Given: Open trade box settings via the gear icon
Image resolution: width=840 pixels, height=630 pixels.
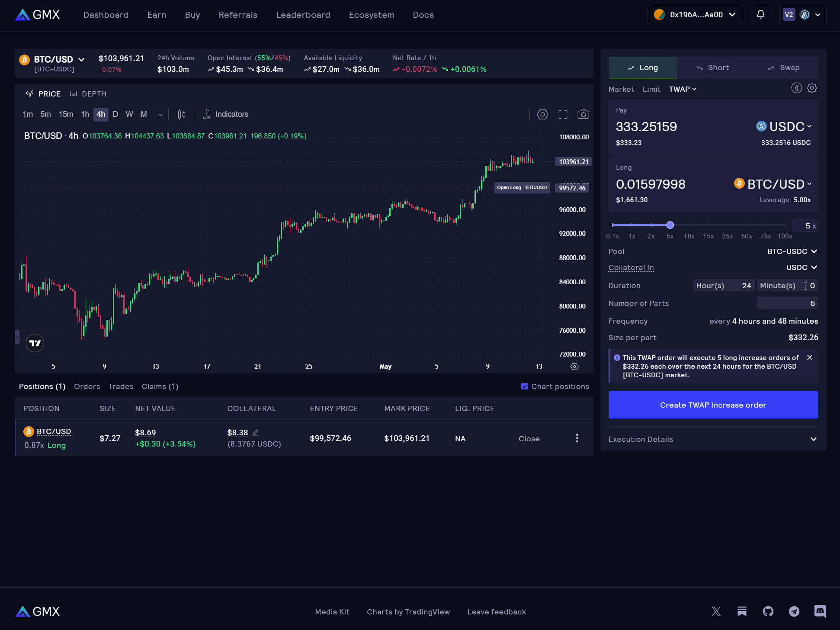Looking at the screenshot, I should coord(812,88).
